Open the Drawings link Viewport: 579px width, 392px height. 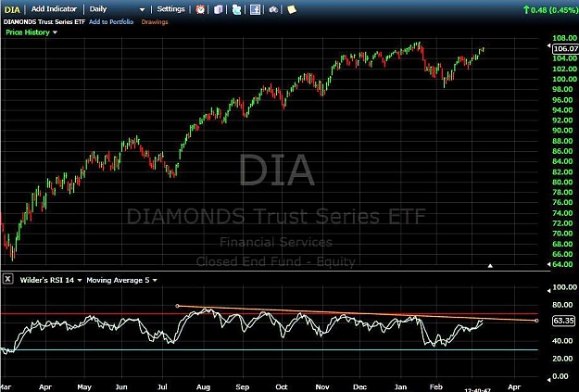coord(155,22)
